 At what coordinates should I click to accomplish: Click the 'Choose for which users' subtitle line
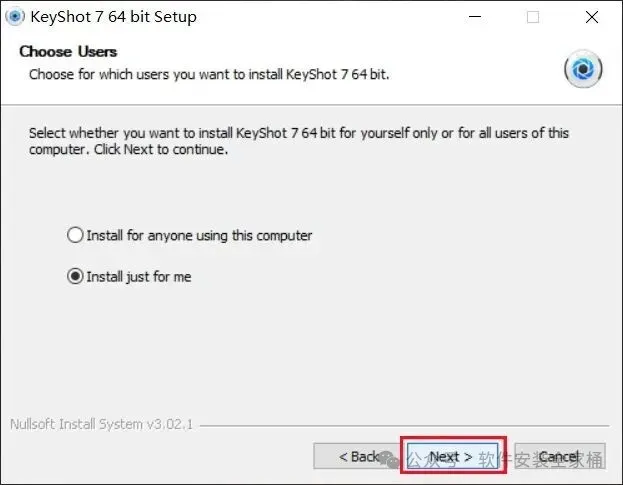point(209,74)
